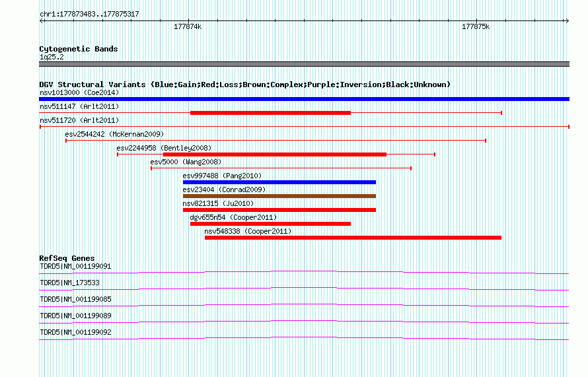Image resolution: width=588 pixels, height=377 pixels.
Task: Click the TDRD5|NM_001199091 gene label
Action: click(75, 267)
